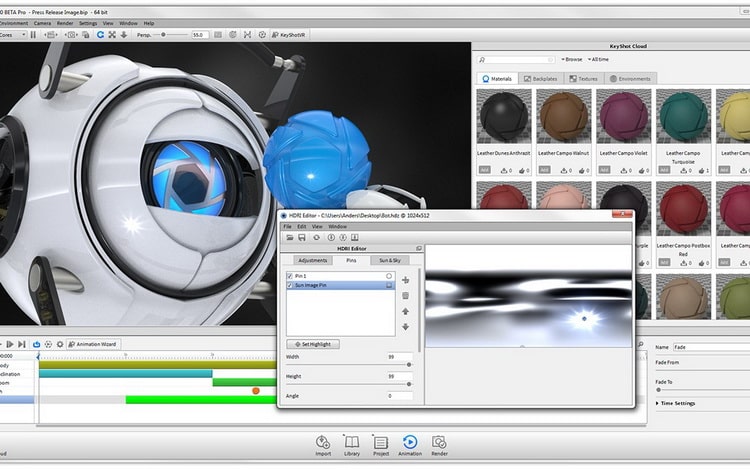Click the add pin icon in HDRI Editor
Image resolution: width=750 pixels, height=469 pixels.
pyautogui.click(x=405, y=281)
